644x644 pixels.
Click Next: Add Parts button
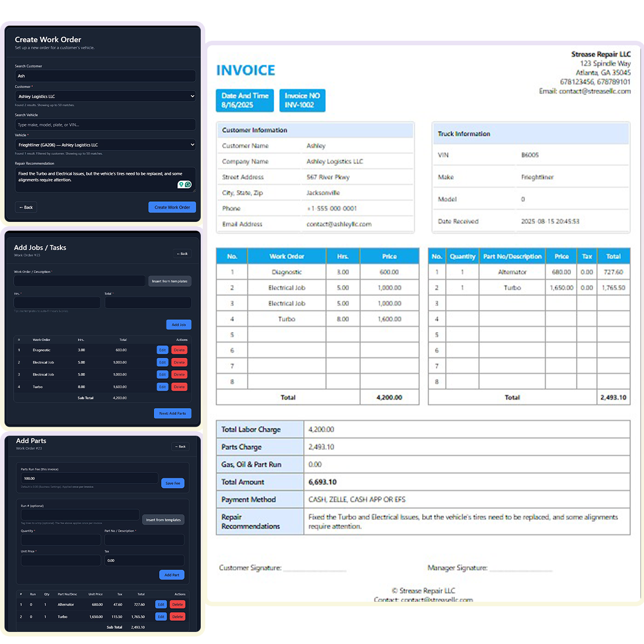tap(172, 414)
